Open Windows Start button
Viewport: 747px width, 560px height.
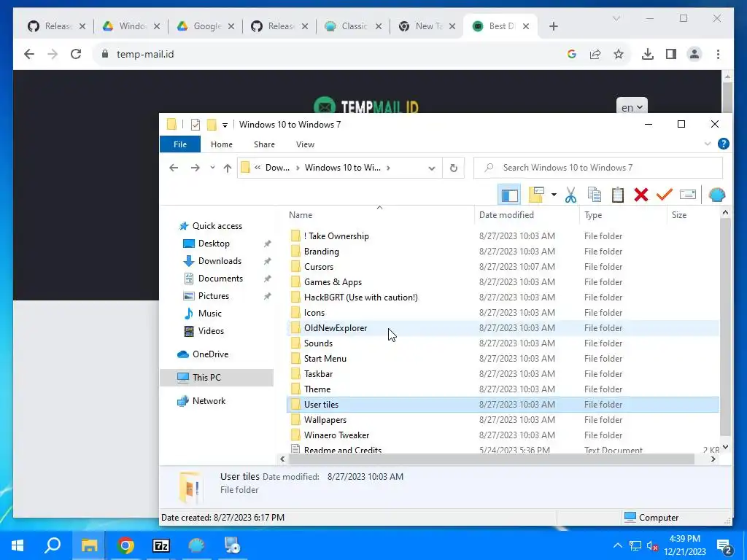(x=18, y=545)
